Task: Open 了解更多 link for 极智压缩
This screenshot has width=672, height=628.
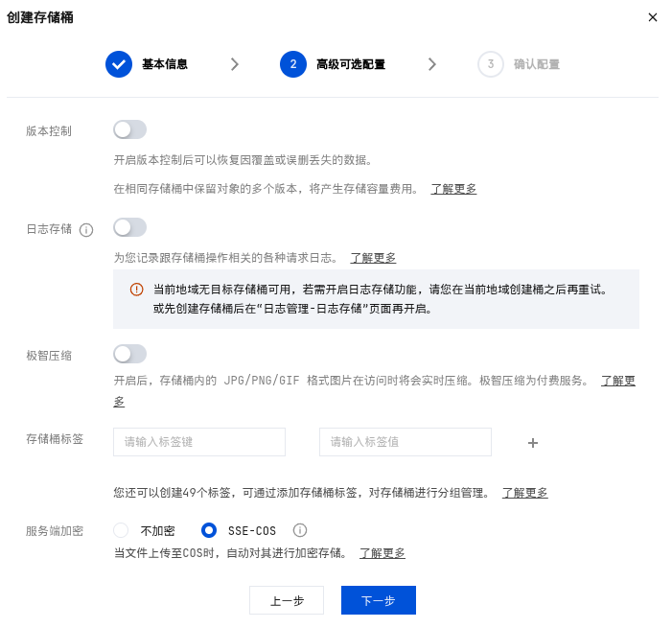Action: coord(618,381)
